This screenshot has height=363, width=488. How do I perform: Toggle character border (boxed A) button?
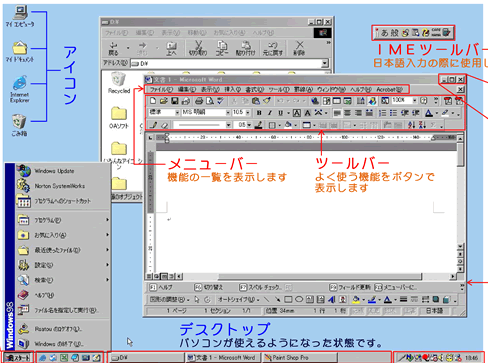click(297, 113)
